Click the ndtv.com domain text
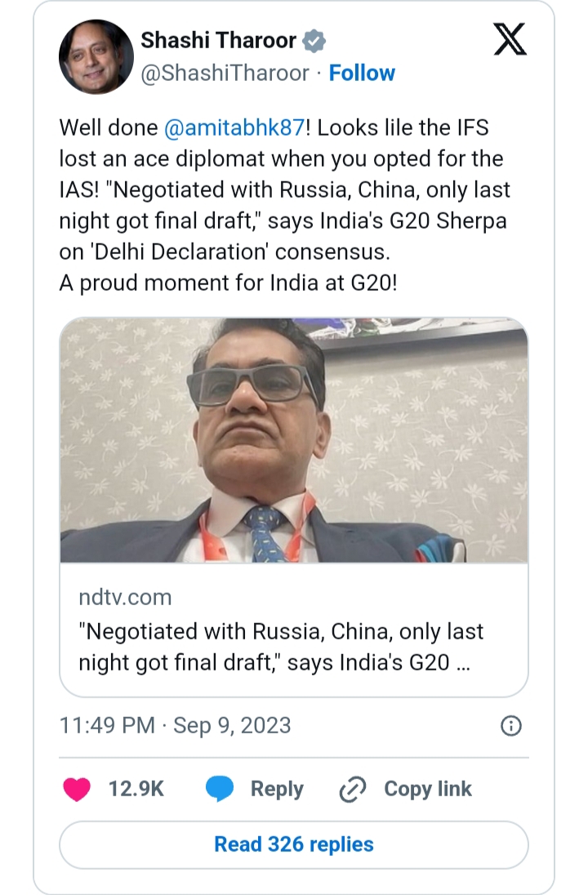 click(125, 597)
